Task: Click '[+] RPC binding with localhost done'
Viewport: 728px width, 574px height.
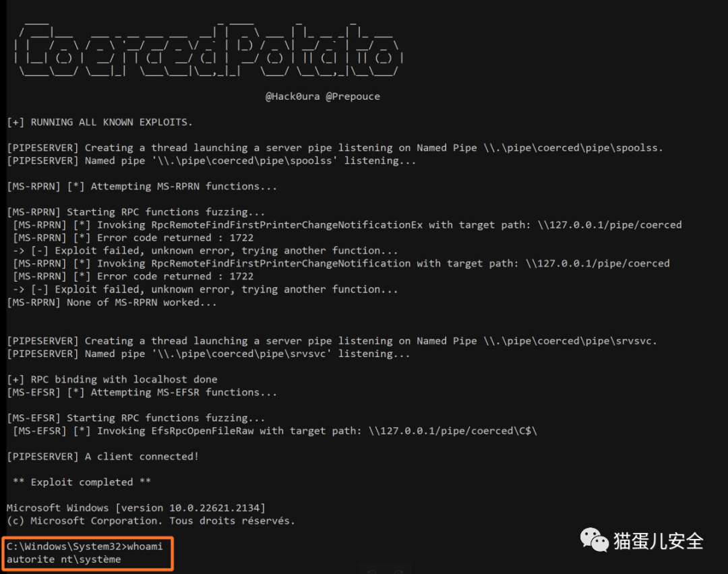Action: [x=112, y=379]
